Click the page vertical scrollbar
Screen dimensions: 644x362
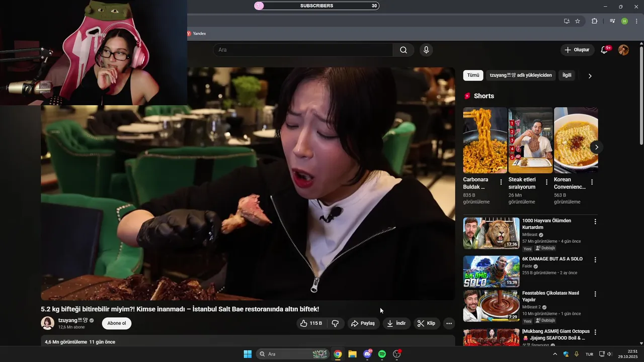coord(641,96)
